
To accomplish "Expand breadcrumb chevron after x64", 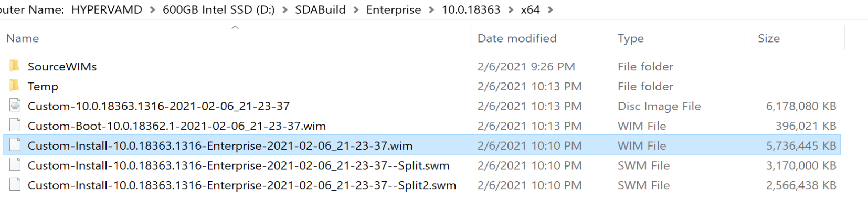I will click(550, 10).
